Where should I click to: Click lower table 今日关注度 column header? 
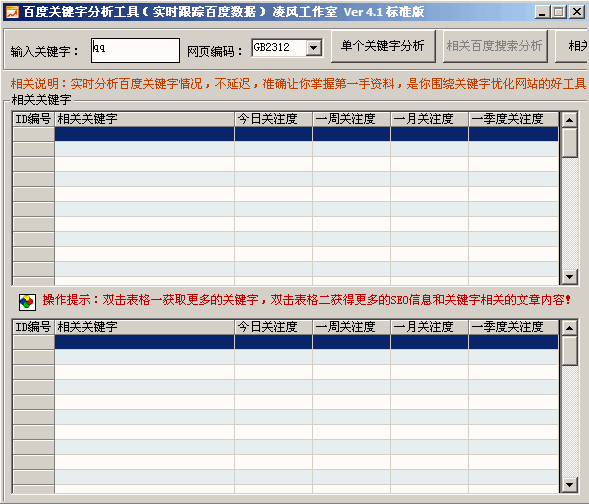tap(273, 327)
